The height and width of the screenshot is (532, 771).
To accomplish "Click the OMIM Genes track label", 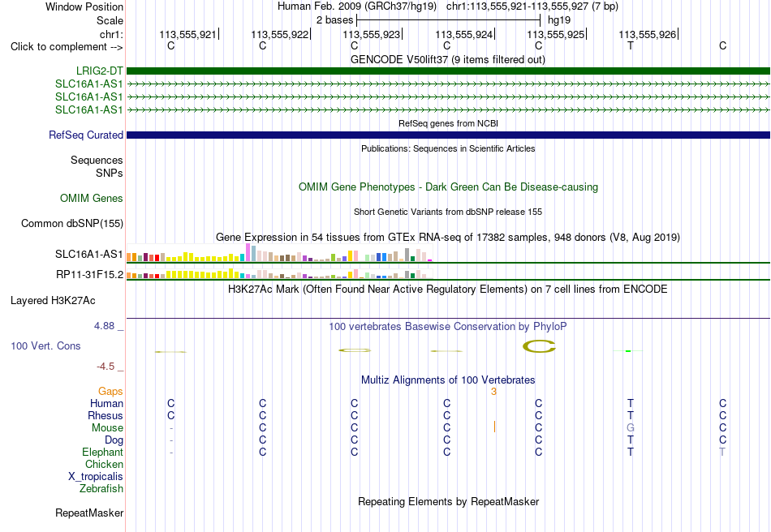I will [x=92, y=199].
